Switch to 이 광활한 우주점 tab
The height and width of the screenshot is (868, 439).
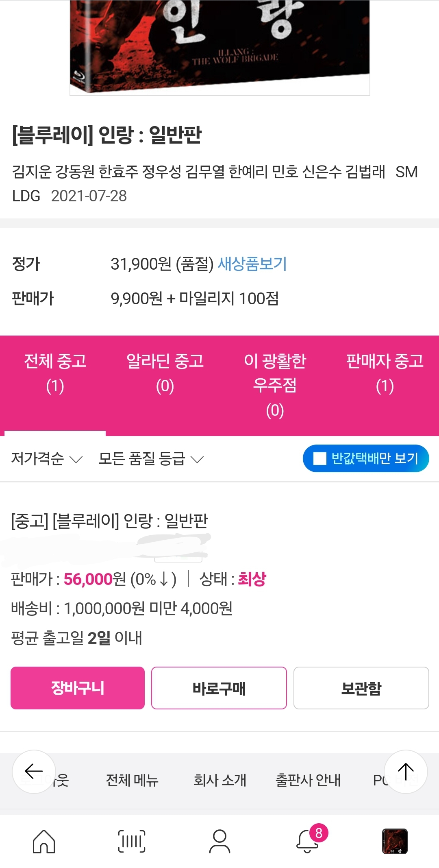tap(275, 384)
